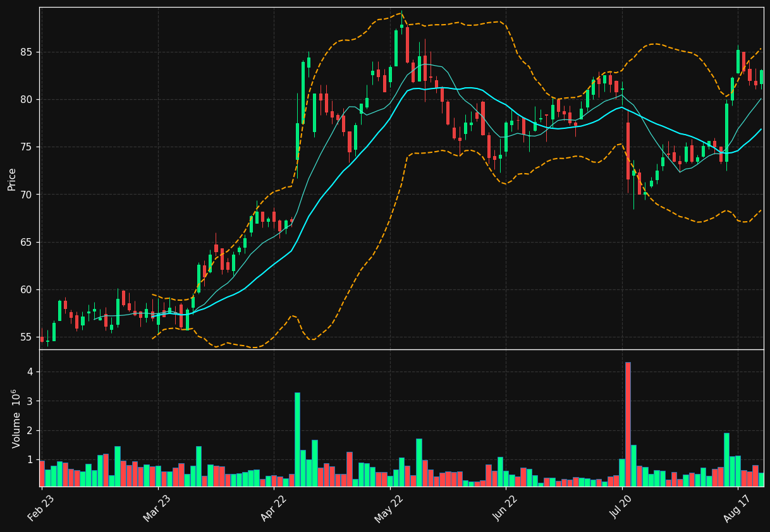
Task: Click the volume tick label 2
Action: (30, 431)
